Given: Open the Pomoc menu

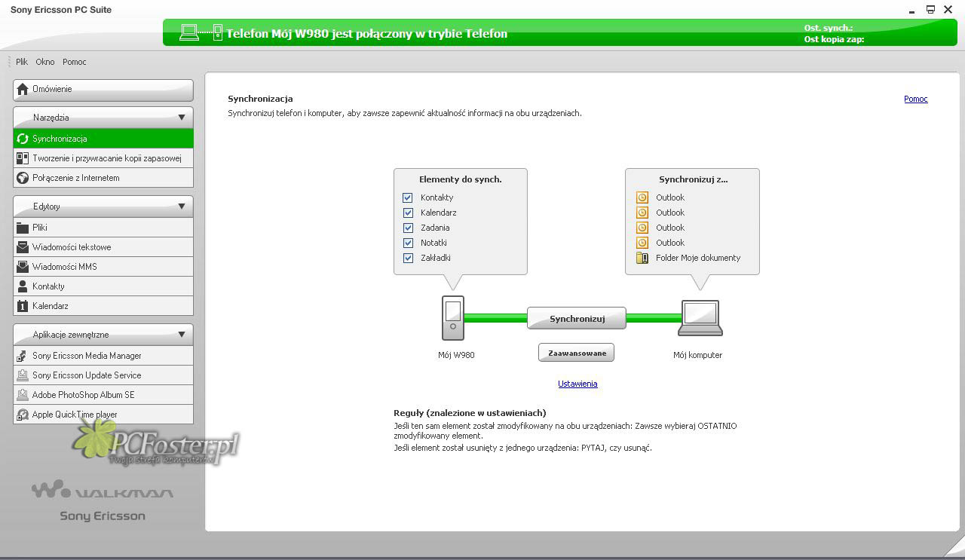Looking at the screenshot, I should point(75,62).
